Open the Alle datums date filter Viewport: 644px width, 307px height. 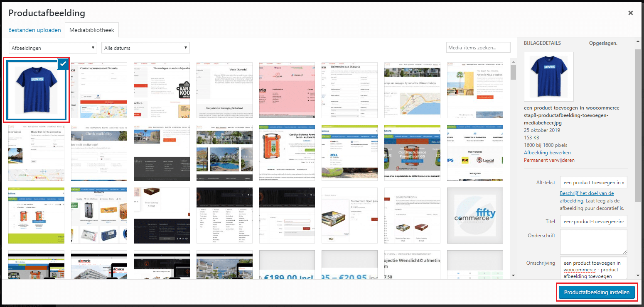[145, 48]
